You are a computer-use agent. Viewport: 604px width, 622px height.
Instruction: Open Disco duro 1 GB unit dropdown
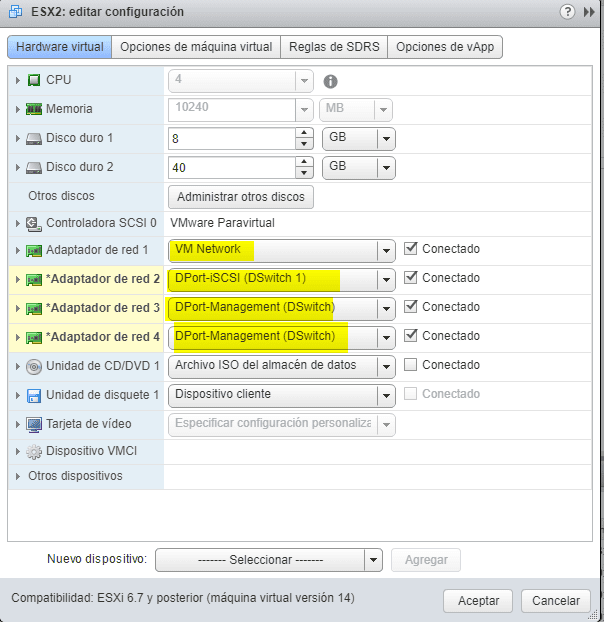pos(359,139)
